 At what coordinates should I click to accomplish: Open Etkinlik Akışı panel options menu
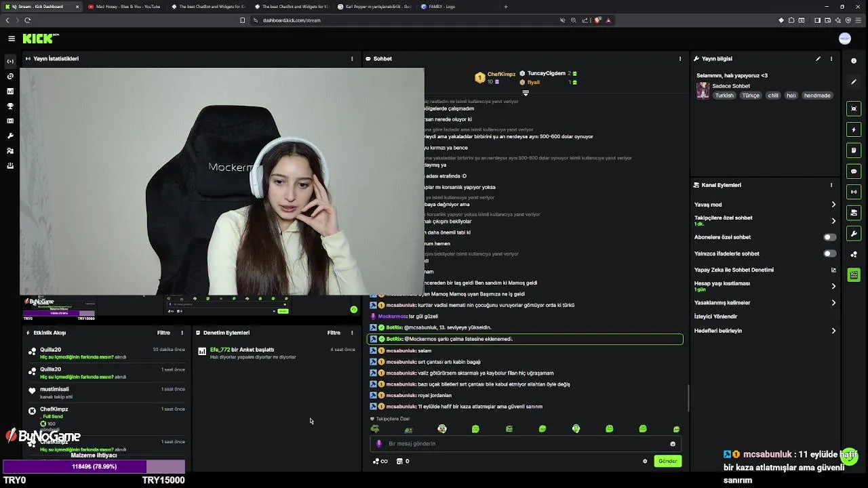(182, 333)
